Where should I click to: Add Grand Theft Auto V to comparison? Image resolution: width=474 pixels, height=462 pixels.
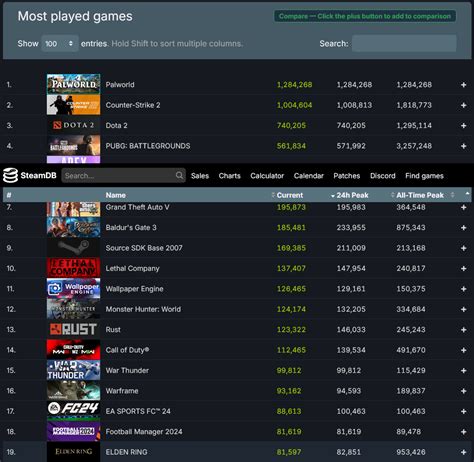463,207
